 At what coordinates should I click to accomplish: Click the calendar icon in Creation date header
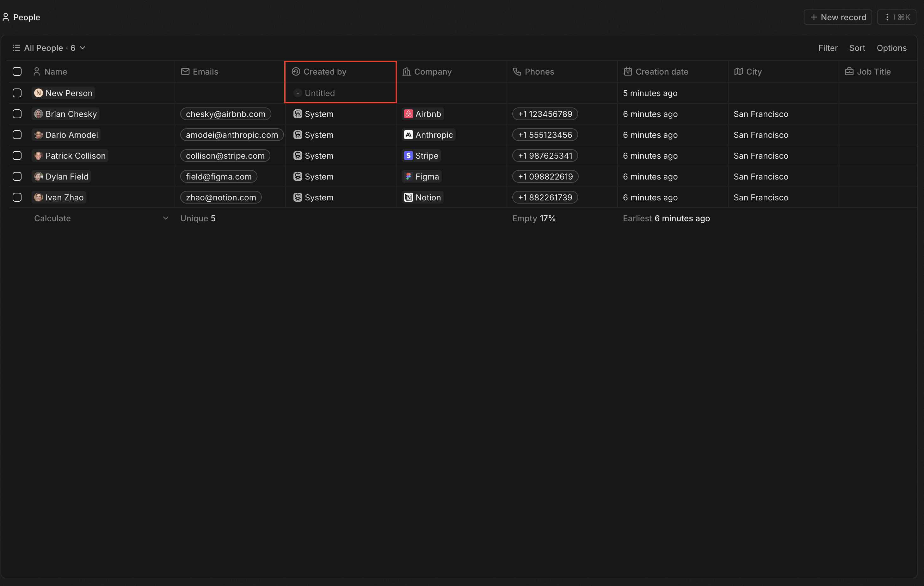pyautogui.click(x=628, y=72)
